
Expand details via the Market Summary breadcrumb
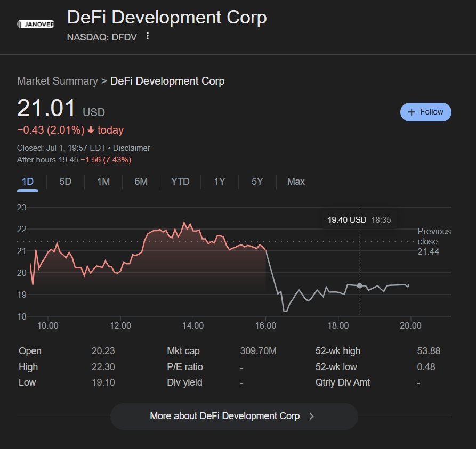[x=57, y=81]
